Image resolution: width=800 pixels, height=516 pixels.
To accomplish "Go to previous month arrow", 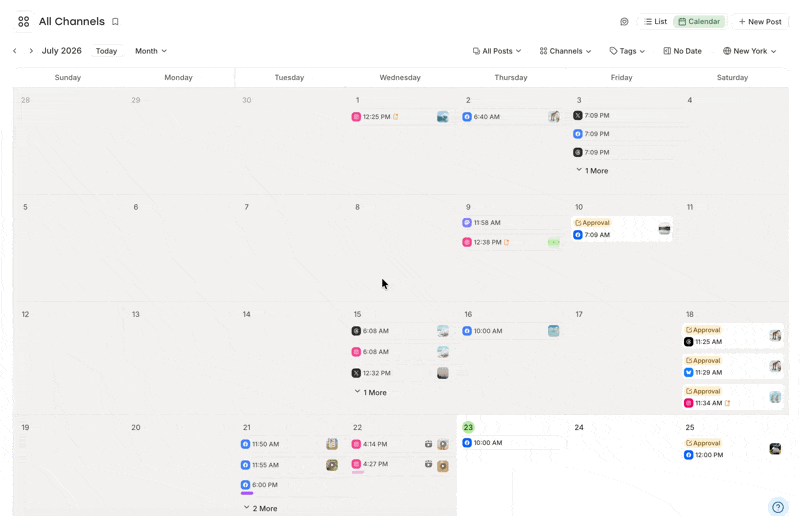I will pyautogui.click(x=15, y=51).
